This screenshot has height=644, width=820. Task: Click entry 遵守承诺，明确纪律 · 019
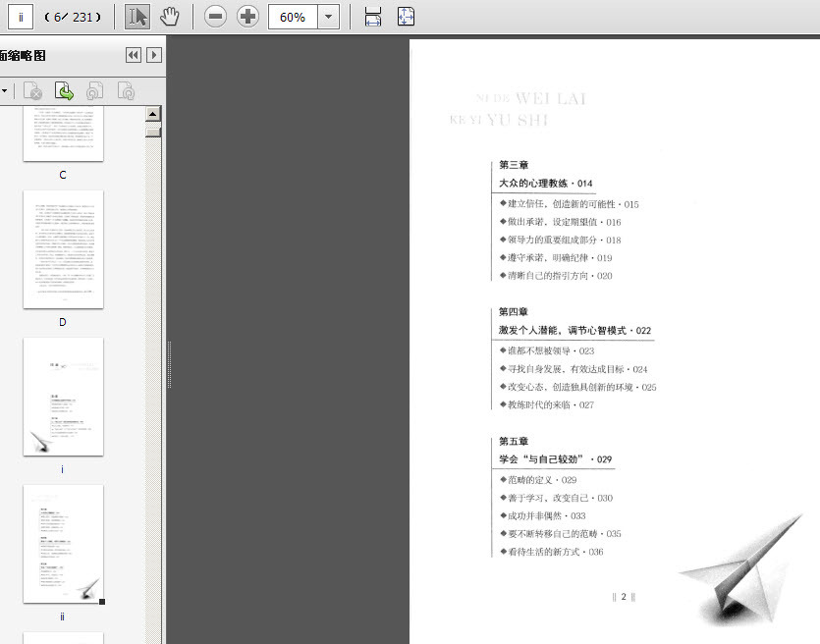tap(556, 258)
